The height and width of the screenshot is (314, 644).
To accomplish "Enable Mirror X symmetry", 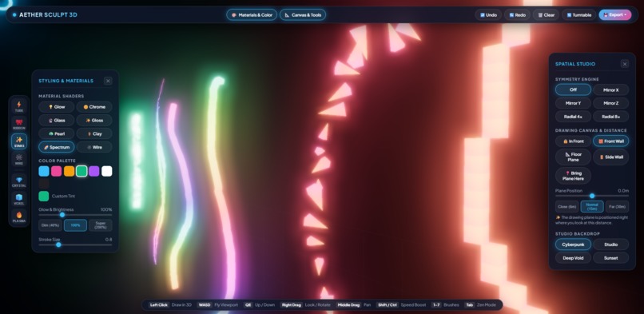I will pos(610,90).
